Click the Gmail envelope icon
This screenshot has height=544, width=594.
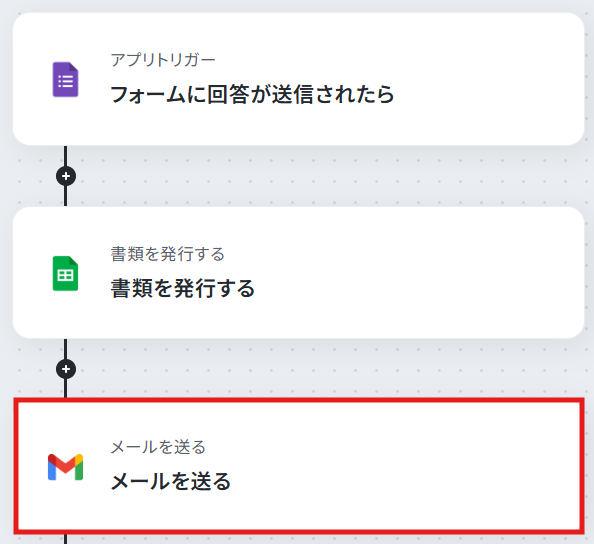[65, 467]
